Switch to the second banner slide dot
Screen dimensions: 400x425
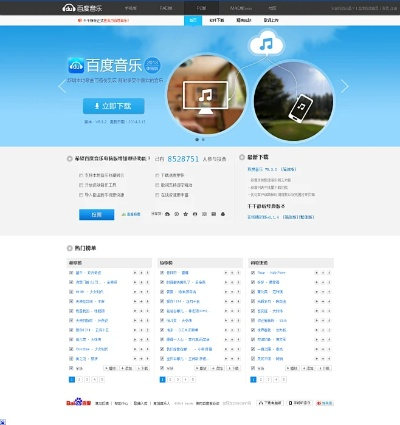[x=203, y=139]
